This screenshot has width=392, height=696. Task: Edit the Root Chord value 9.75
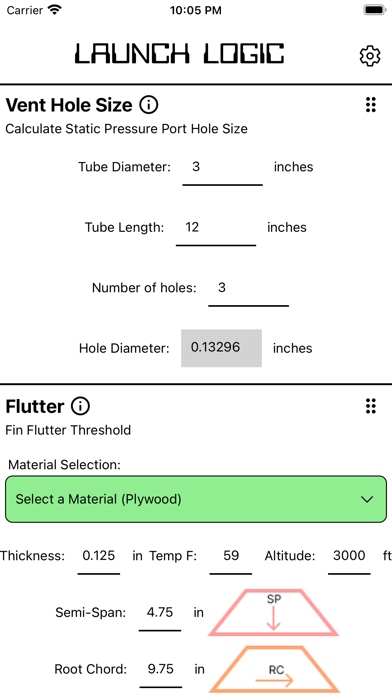(x=161, y=670)
